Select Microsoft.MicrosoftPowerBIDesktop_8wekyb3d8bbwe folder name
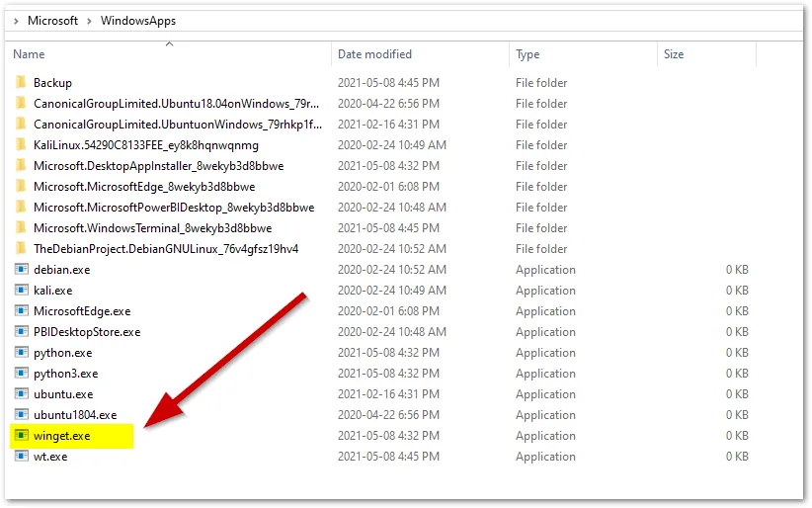 click(174, 208)
